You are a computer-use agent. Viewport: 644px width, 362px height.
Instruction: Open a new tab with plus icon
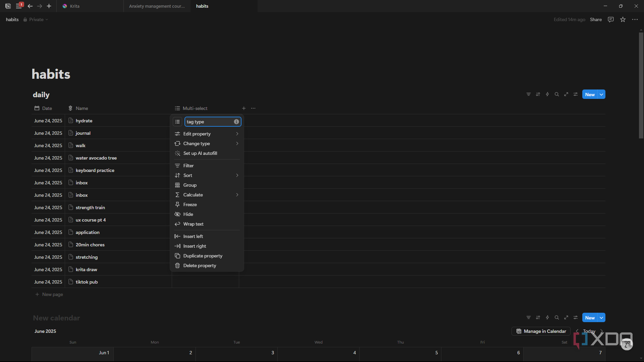tap(49, 6)
